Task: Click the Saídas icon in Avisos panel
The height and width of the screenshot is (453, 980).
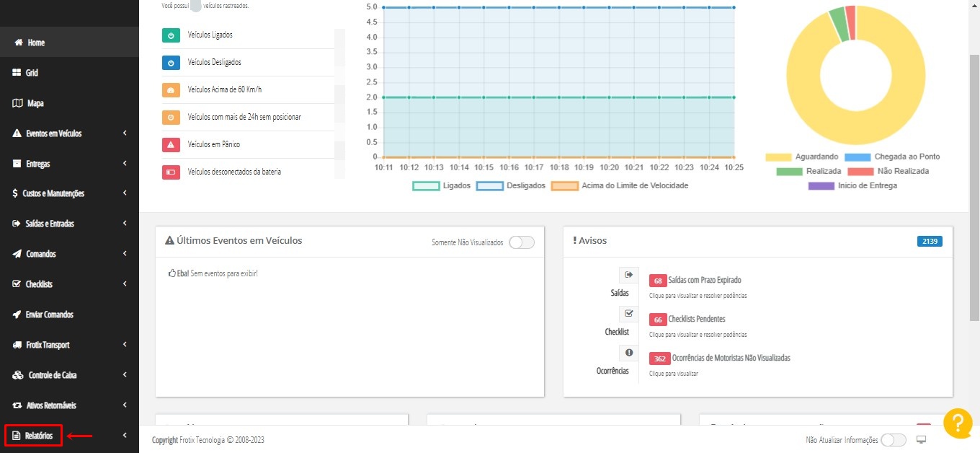Action: click(628, 275)
